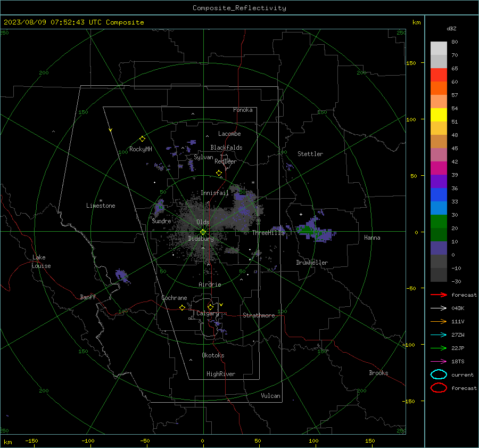Click the dBZ legend heading

coord(451,28)
